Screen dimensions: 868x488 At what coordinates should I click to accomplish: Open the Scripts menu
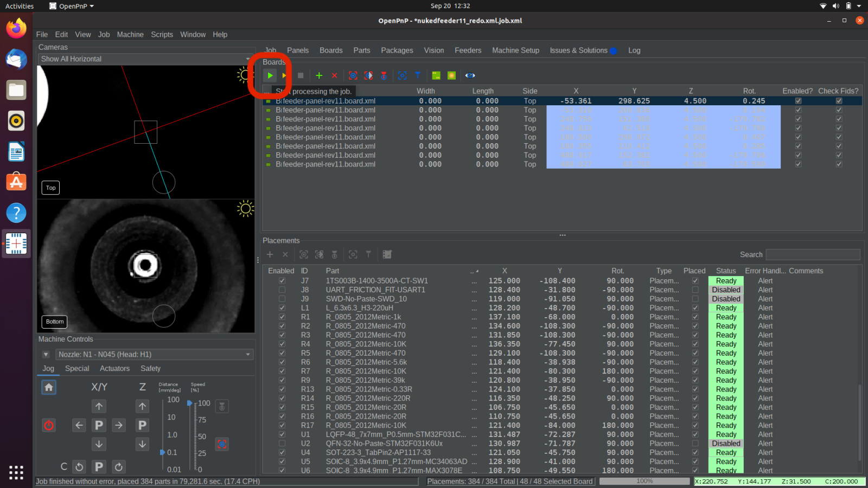click(162, 34)
